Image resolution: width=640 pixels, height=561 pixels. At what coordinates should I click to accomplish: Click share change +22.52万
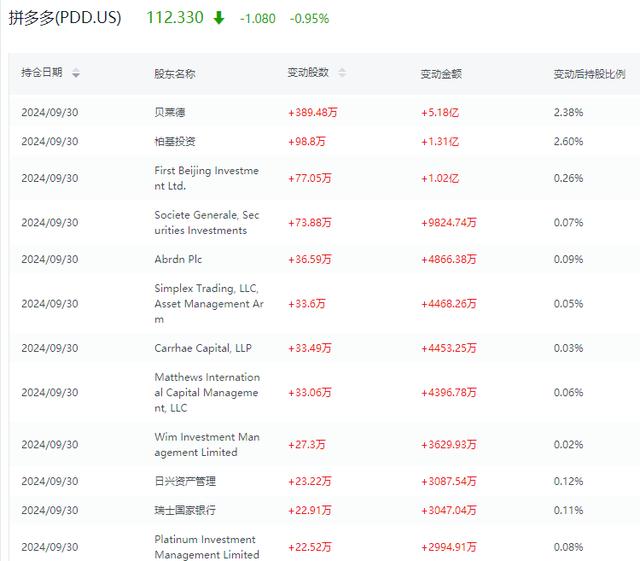[x=310, y=547]
